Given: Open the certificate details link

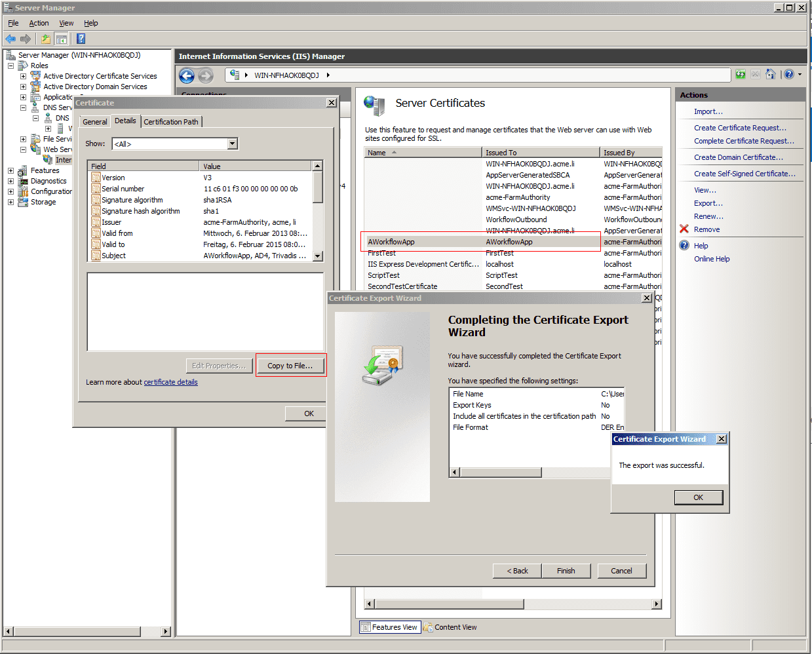Looking at the screenshot, I should pos(170,382).
